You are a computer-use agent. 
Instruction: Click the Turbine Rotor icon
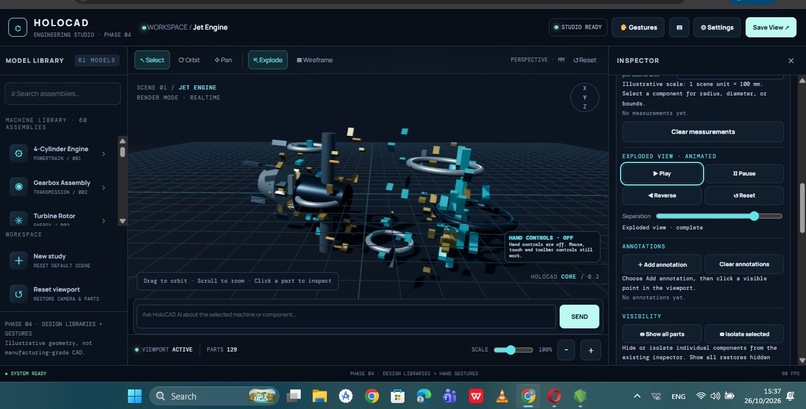[x=19, y=219]
